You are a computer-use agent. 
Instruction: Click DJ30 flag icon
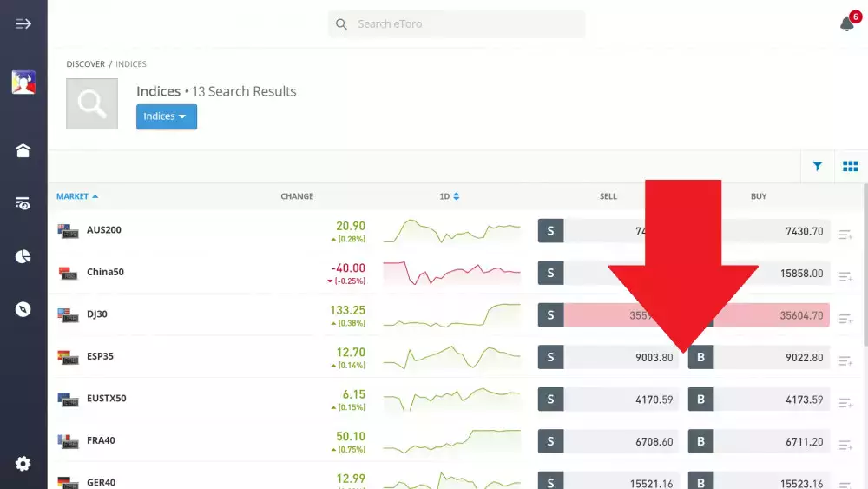[68, 315]
